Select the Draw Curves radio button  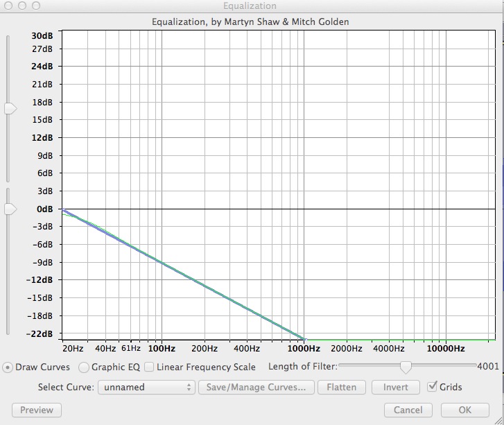(x=8, y=367)
